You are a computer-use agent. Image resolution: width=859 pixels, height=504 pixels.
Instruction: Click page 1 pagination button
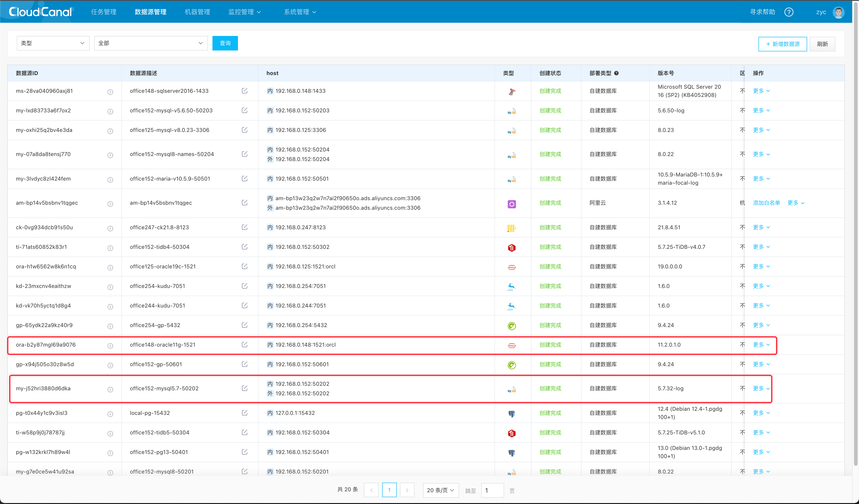pyautogui.click(x=389, y=490)
